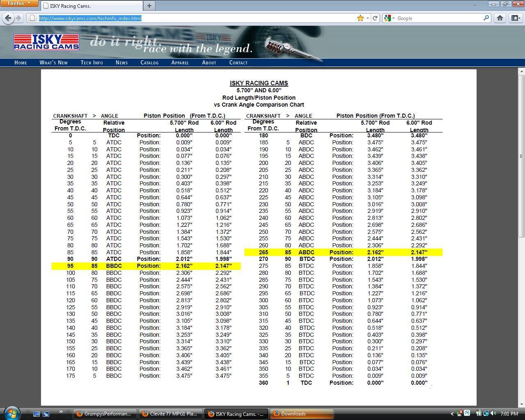Click inside the Google search field
Image resolution: width=525 pixels, height=420 pixels.
tap(439, 18)
